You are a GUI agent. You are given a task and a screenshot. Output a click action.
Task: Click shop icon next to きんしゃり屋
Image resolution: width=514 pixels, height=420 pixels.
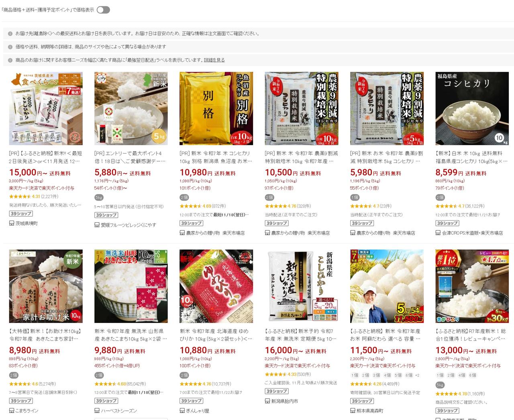(x=182, y=410)
